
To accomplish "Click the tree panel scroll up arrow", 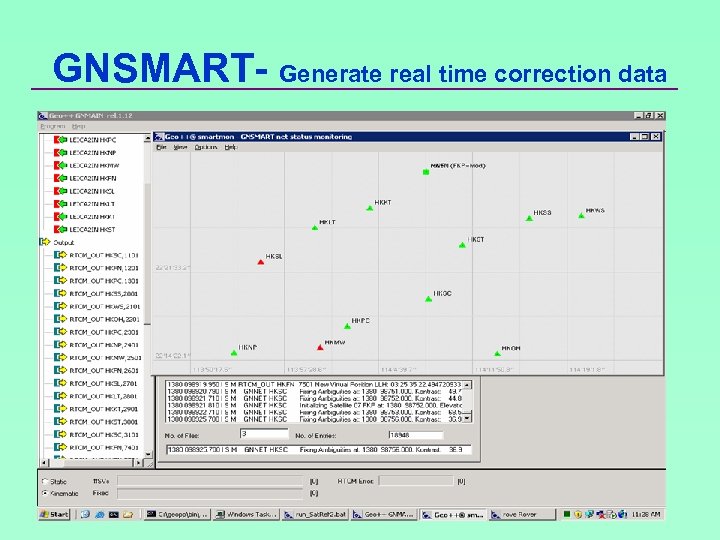I will (147, 138).
